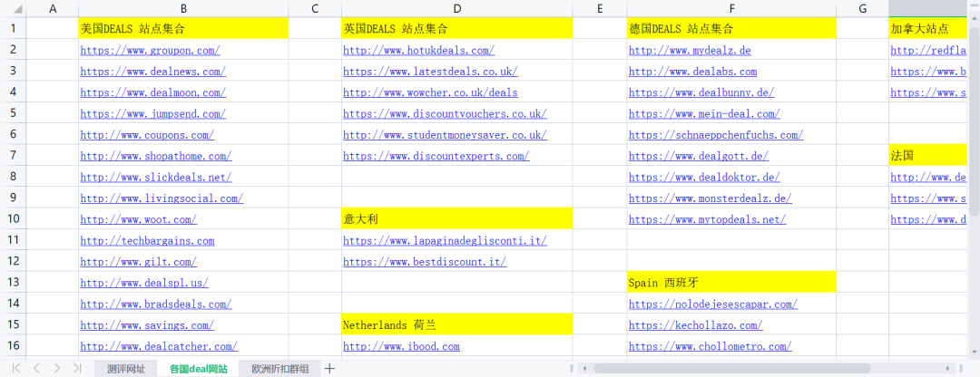Open the ibood.com link
Screen dimensions: 980x377
(401, 346)
